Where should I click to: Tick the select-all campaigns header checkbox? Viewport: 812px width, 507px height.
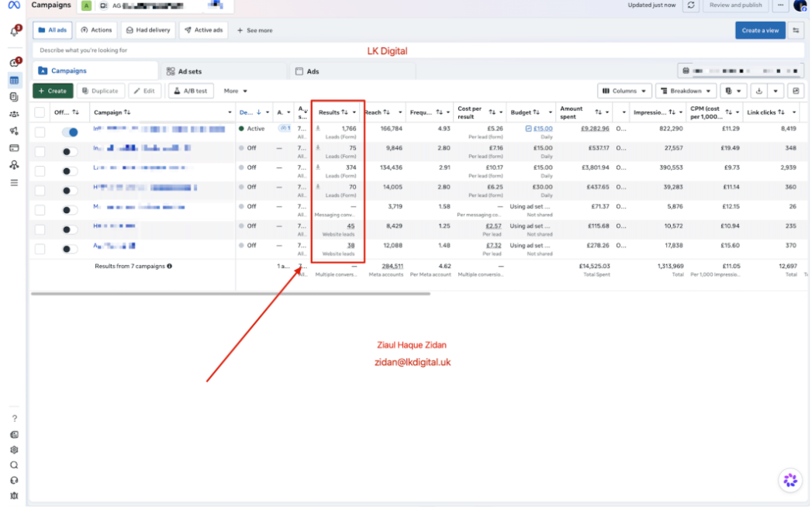coord(40,112)
